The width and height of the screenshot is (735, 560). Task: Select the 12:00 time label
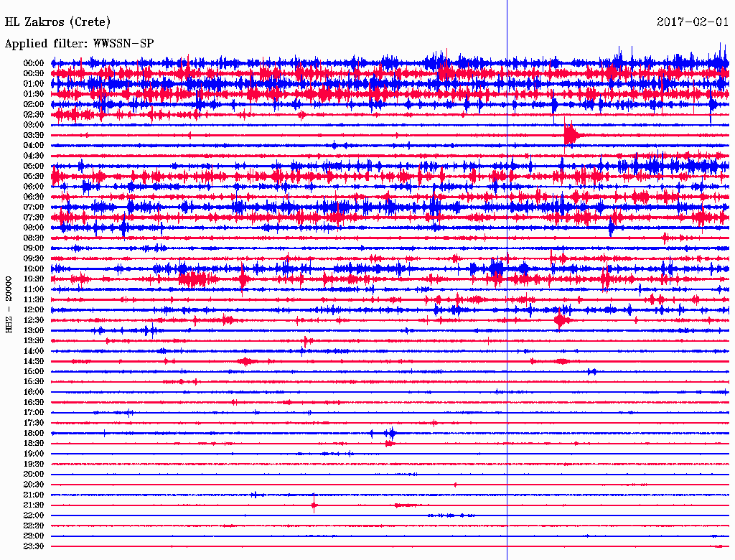pos(34,309)
